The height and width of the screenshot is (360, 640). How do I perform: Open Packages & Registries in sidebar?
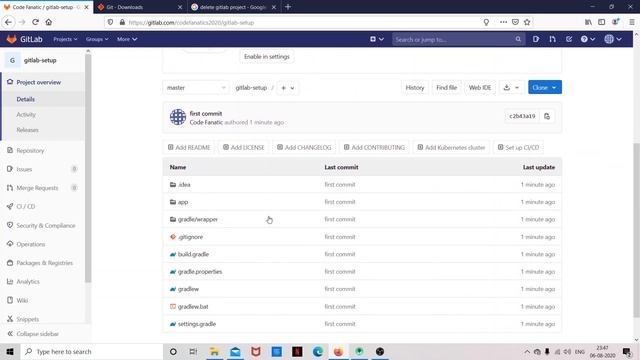(x=44, y=263)
